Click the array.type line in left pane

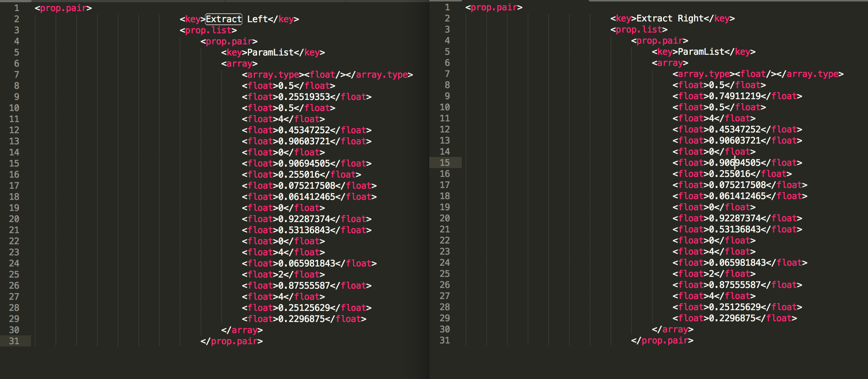click(x=327, y=74)
